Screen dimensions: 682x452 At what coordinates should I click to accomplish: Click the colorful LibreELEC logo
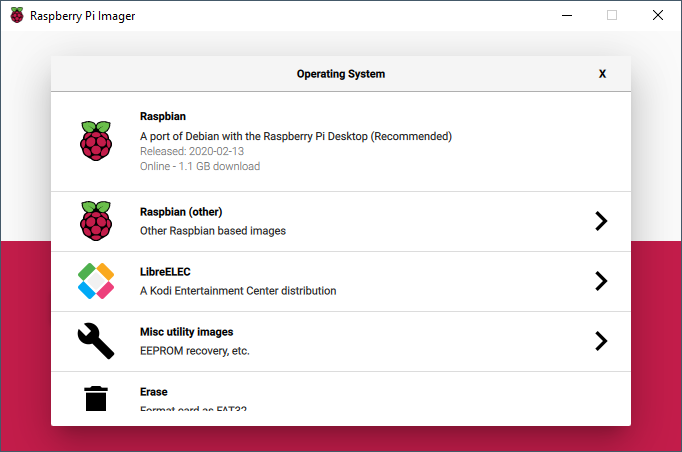[96, 281]
